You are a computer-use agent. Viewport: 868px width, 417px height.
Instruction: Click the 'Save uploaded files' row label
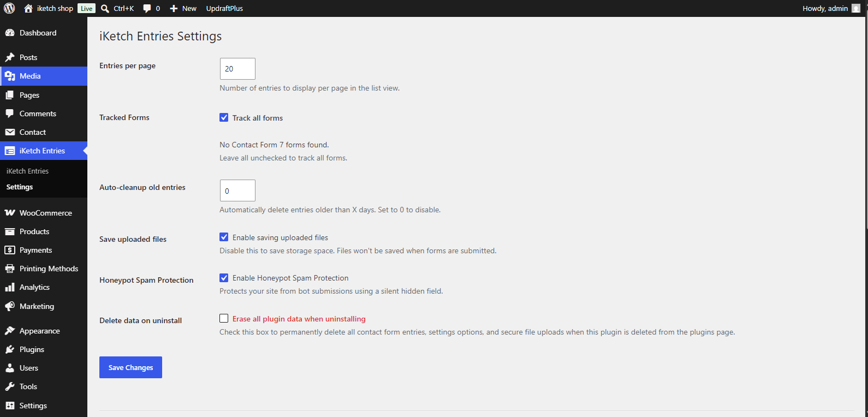(x=133, y=239)
